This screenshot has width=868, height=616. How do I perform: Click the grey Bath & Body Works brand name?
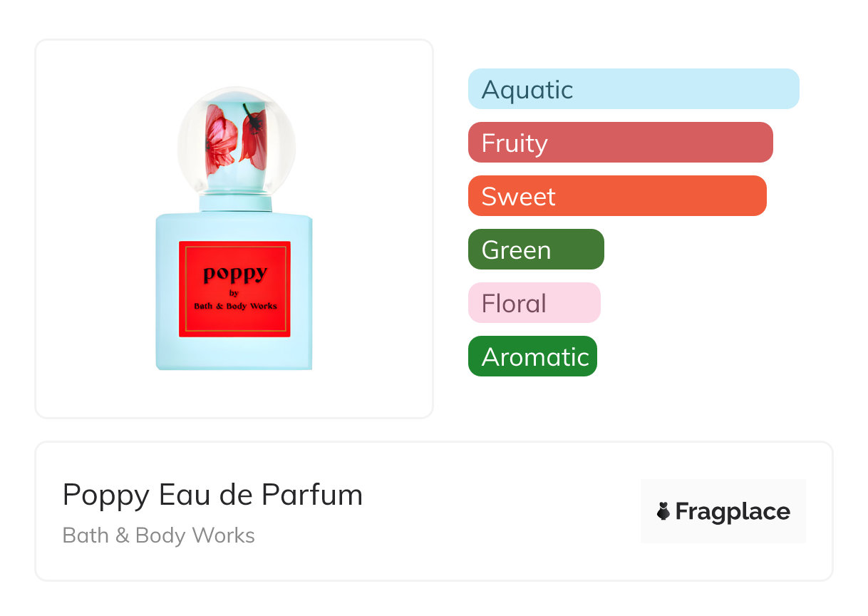point(158,535)
